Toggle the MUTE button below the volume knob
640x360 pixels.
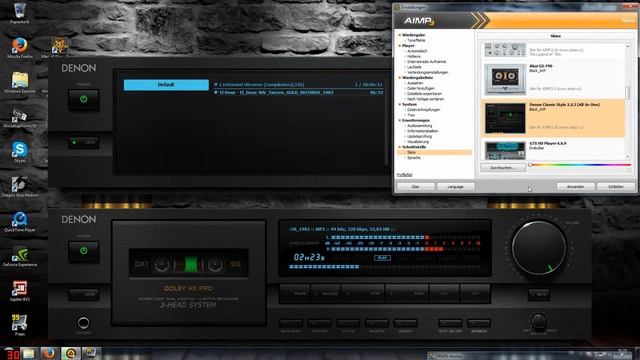click(x=539, y=294)
